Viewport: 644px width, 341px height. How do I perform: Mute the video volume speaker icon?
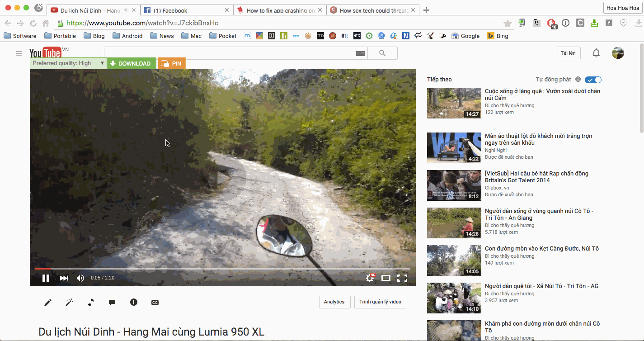[x=80, y=278]
